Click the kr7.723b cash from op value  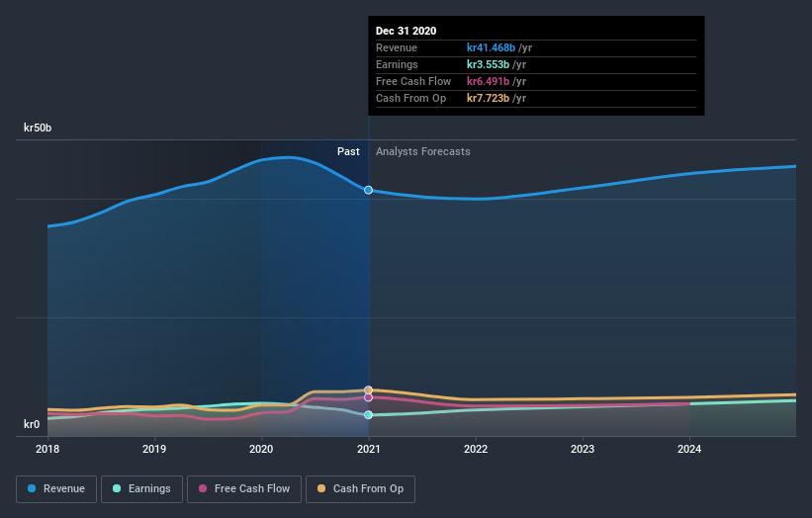pos(488,98)
